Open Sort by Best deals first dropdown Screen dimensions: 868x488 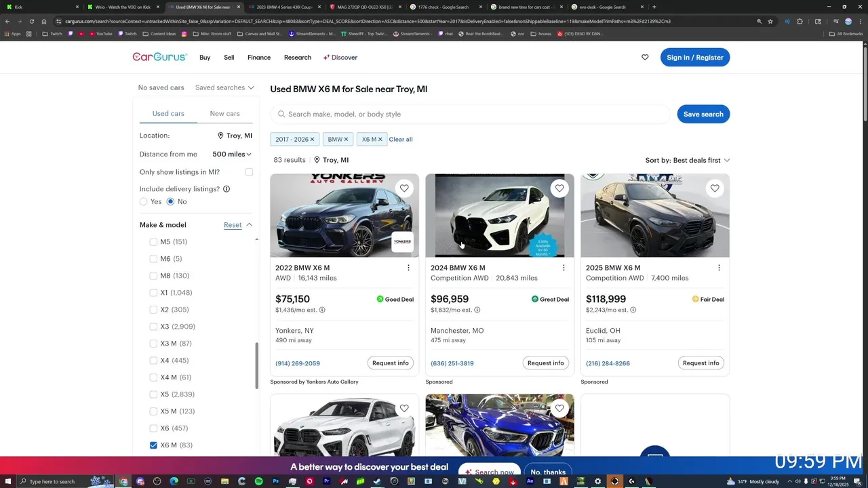coord(688,161)
